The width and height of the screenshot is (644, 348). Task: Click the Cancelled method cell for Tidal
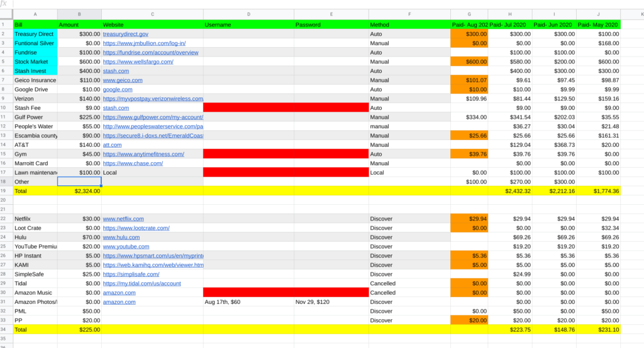pyautogui.click(x=409, y=283)
